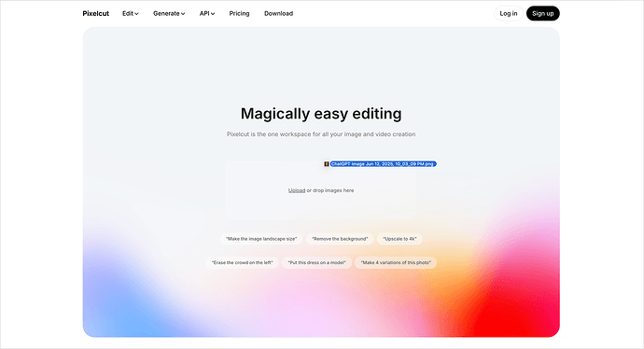Image resolution: width=644 pixels, height=349 pixels.
Task: Click the Pixelcut logo
Action: coord(96,14)
